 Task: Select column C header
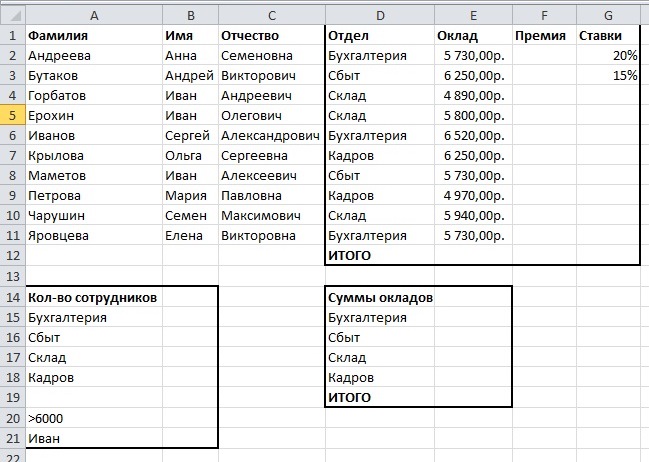click(272, 16)
